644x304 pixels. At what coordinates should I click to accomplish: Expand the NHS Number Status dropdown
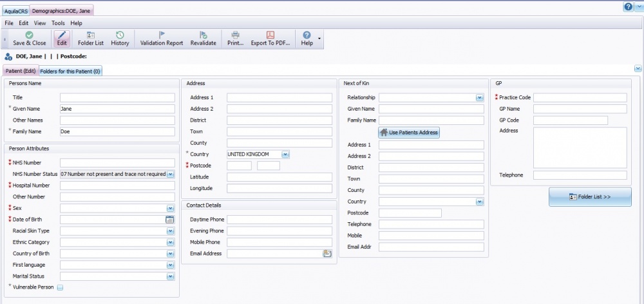click(171, 174)
